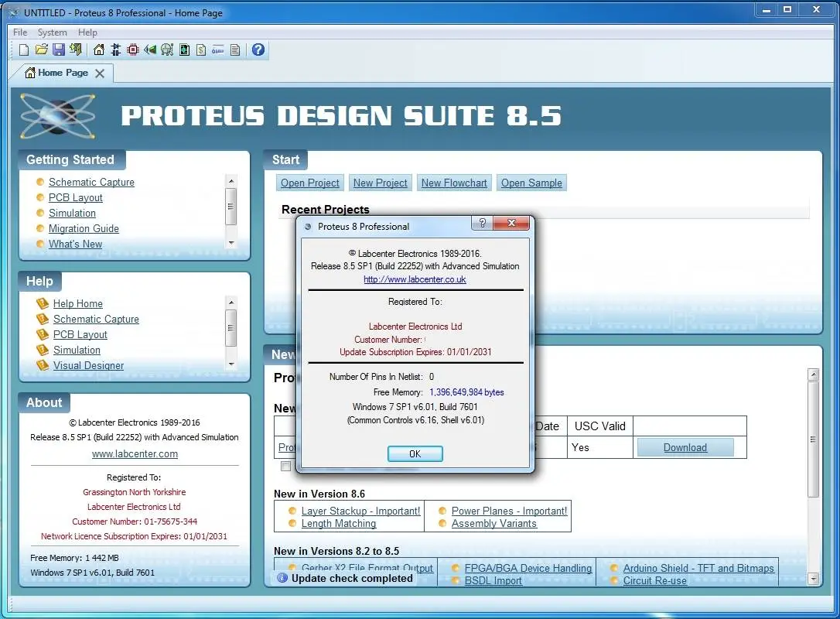Click the info icon beside Update check completed
Screen dimensions: 840x619
click(x=282, y=578)
